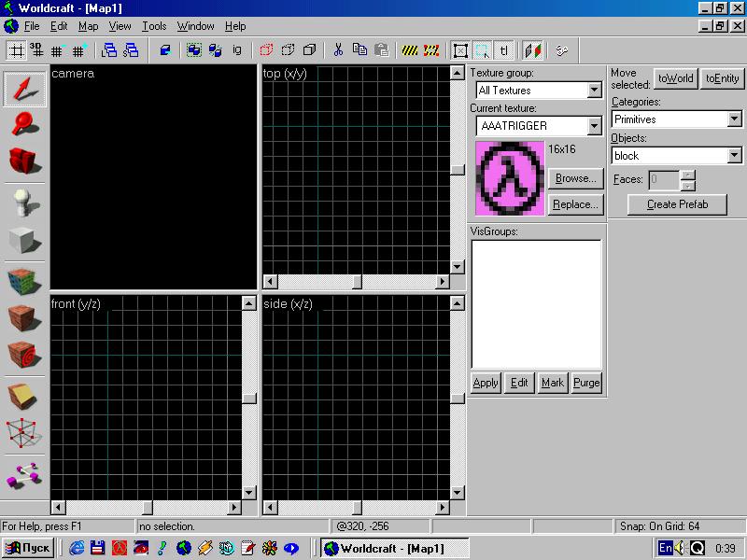Viewport: 747px width, 560px height.
Task: Click top view vertical scrollbar thumb
Action: click(458, 170)
